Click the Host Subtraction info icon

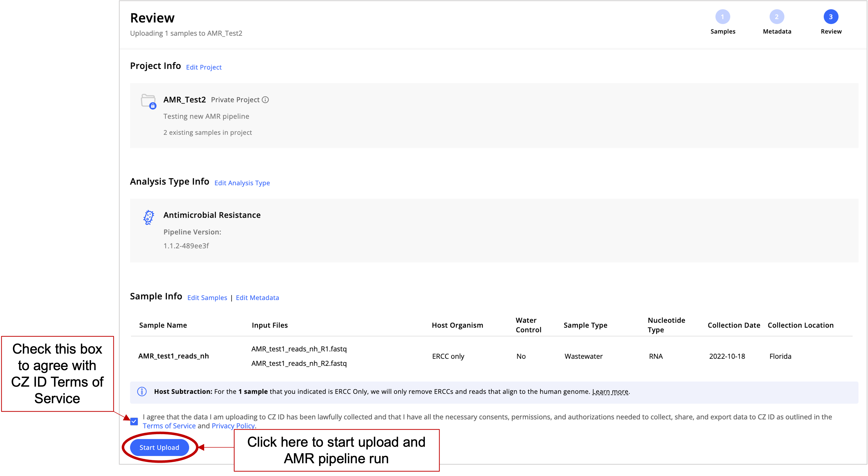[x=142, y=391]
